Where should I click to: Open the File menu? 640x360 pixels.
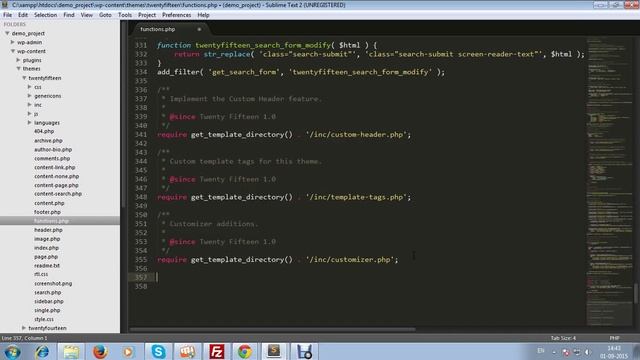coord(7,15)
